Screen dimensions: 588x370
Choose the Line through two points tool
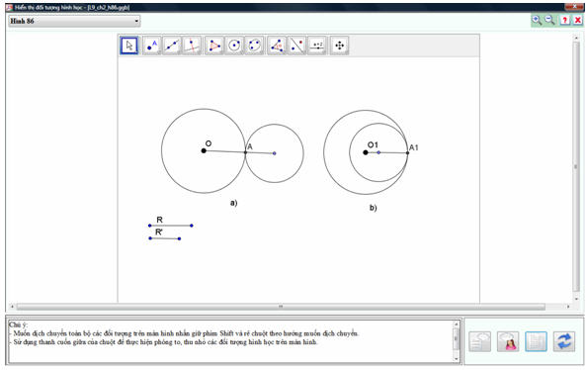172,46
